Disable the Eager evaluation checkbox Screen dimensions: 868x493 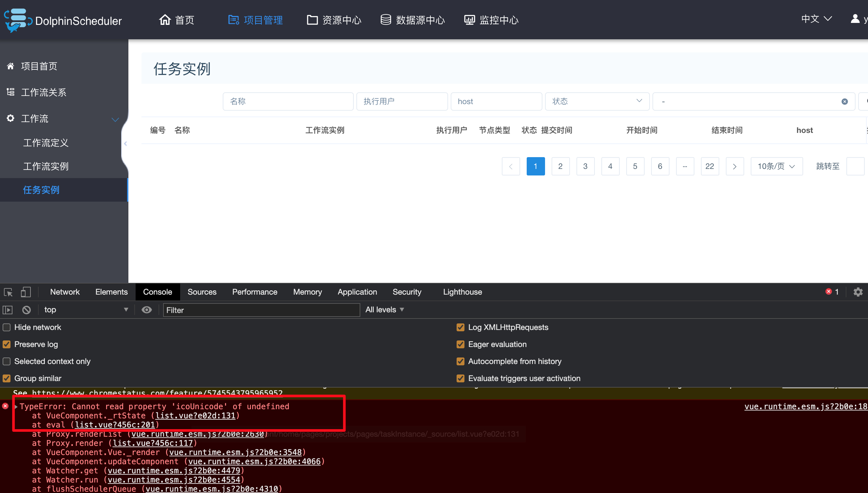coord(461,344)
